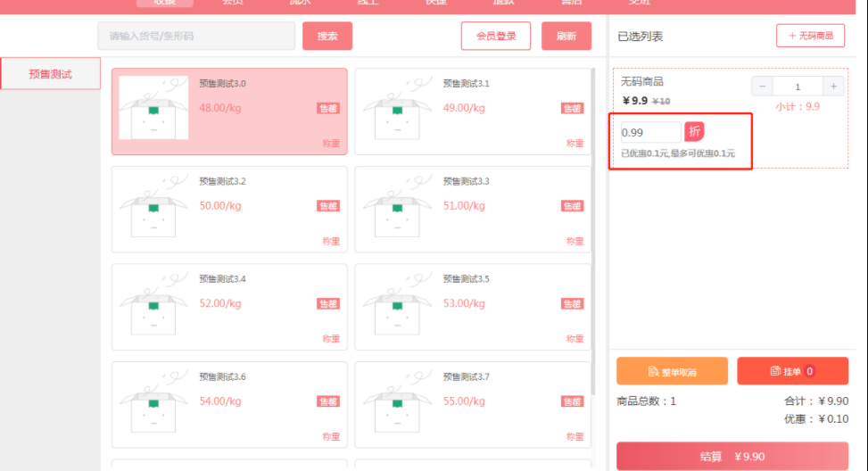This screenshot has width=868, height=471.
Task: Add item via 无码商品 button
Action: point(810,36)
